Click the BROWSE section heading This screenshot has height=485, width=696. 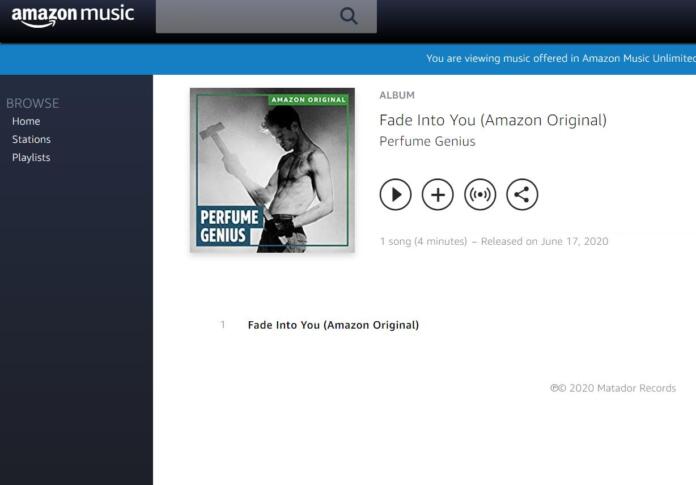coord(32,103)
